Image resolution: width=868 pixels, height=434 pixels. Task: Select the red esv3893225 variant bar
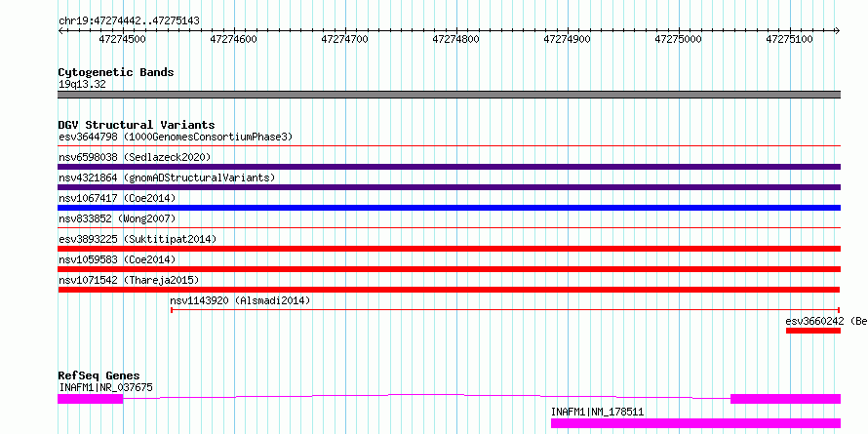[x=449, y=249]
